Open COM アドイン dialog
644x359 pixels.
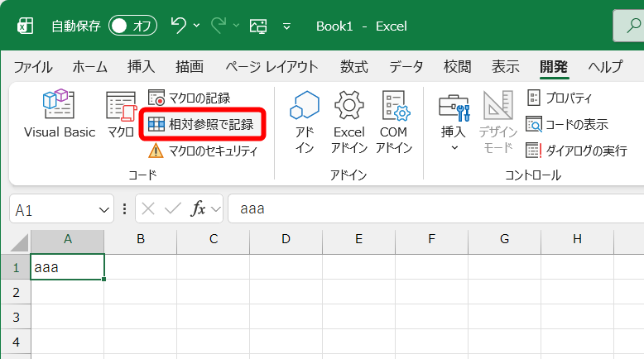click(x=393, y=122)
